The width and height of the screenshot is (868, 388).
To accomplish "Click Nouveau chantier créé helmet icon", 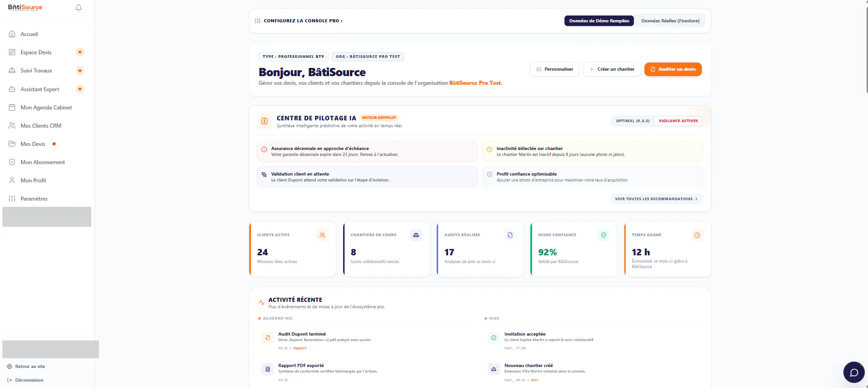I will [x=493, y=369].
